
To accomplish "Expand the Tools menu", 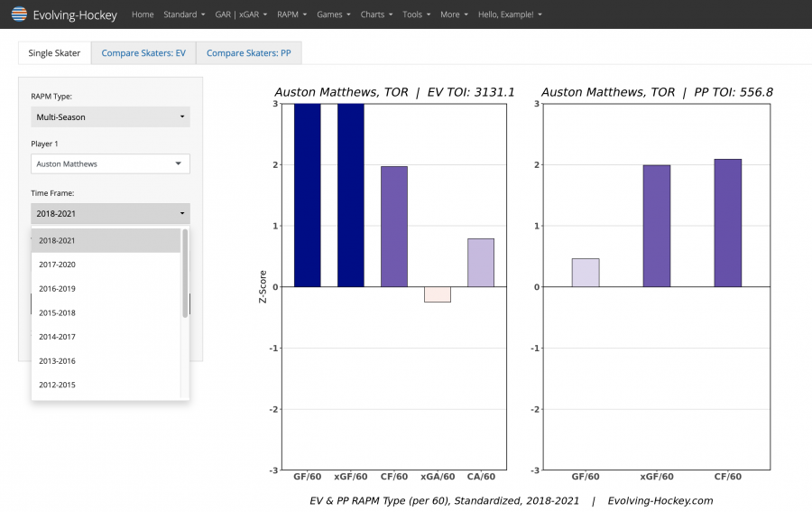I will pyautogui.click(x=416, y=14).
